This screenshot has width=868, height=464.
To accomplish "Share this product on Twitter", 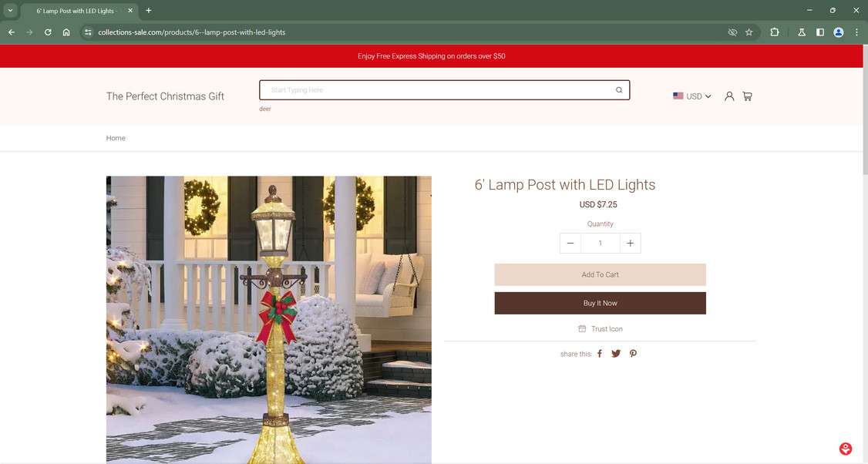I will tap(616, 354).
